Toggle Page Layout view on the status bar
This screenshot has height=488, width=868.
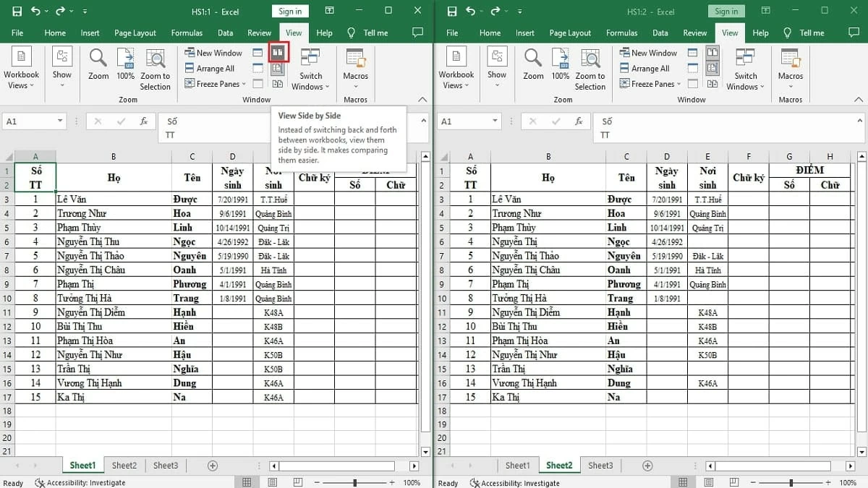pyautogui.click(x=272, y=481)
